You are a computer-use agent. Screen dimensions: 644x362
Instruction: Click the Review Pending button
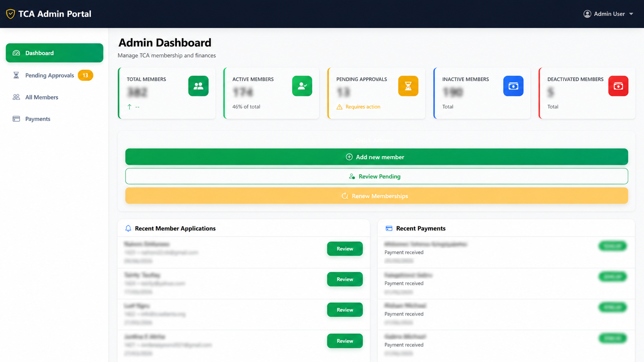tap(377, 176)
